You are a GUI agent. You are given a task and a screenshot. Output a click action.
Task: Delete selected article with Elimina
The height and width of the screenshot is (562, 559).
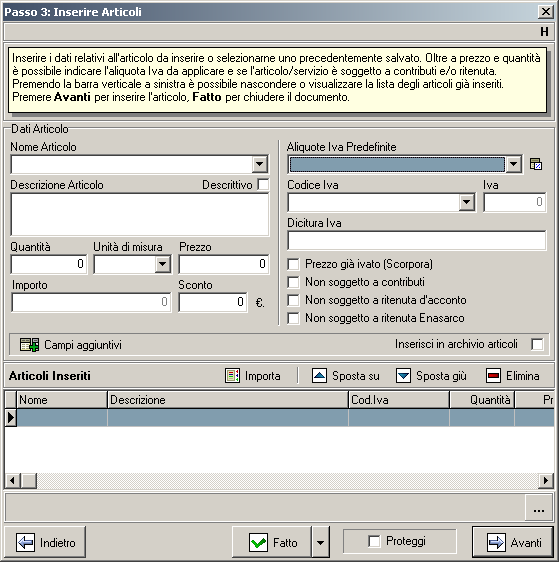513,376
